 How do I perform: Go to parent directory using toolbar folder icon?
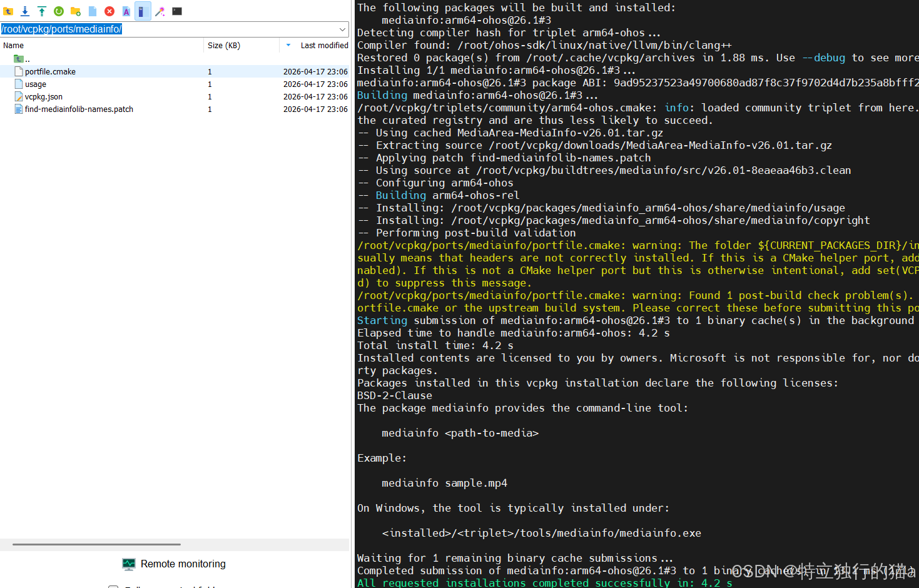[x=8, y=11]
